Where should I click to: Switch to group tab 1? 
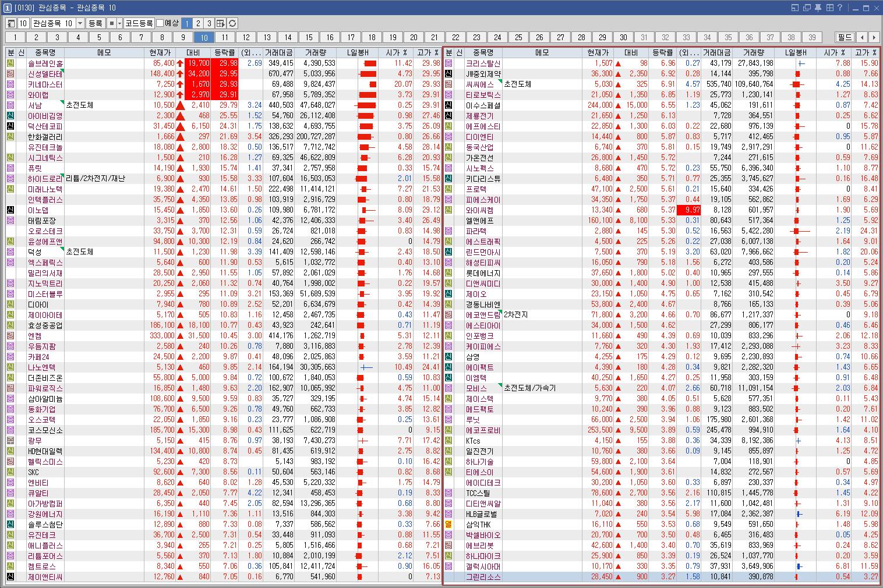pyautogui.click(x=15, y=37)
